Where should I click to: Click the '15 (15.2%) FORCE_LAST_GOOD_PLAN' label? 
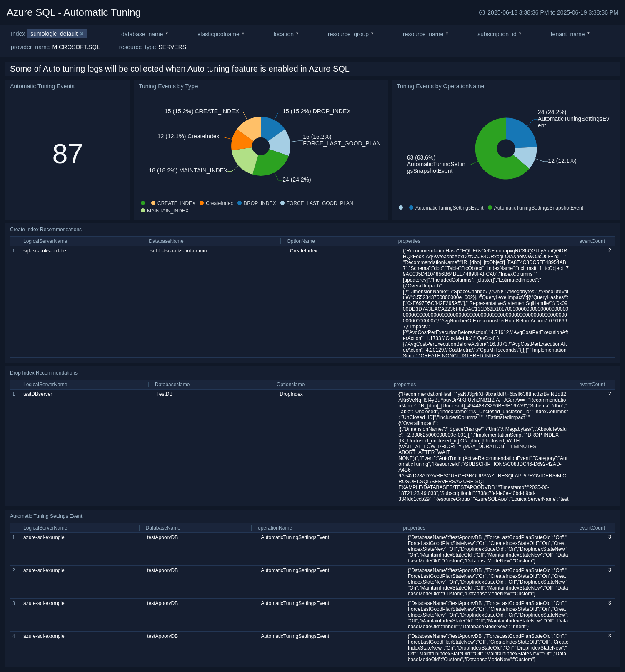pyautogui.click(x=342, y=140)
